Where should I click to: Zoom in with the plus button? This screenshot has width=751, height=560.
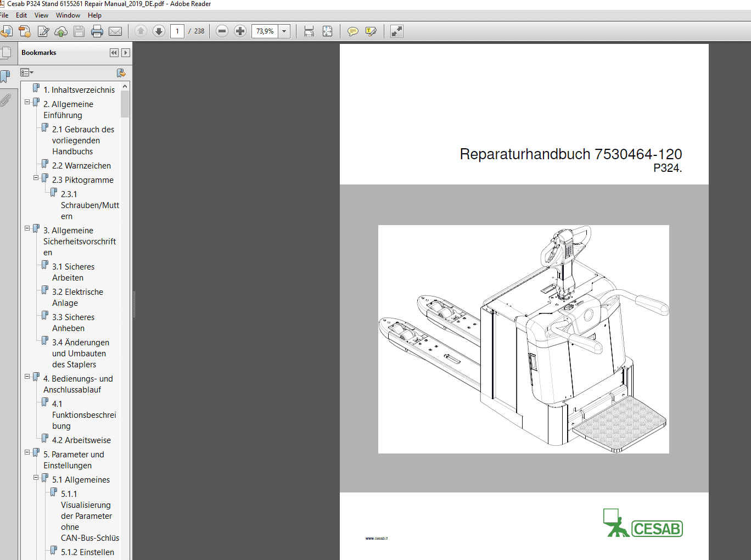240,31
